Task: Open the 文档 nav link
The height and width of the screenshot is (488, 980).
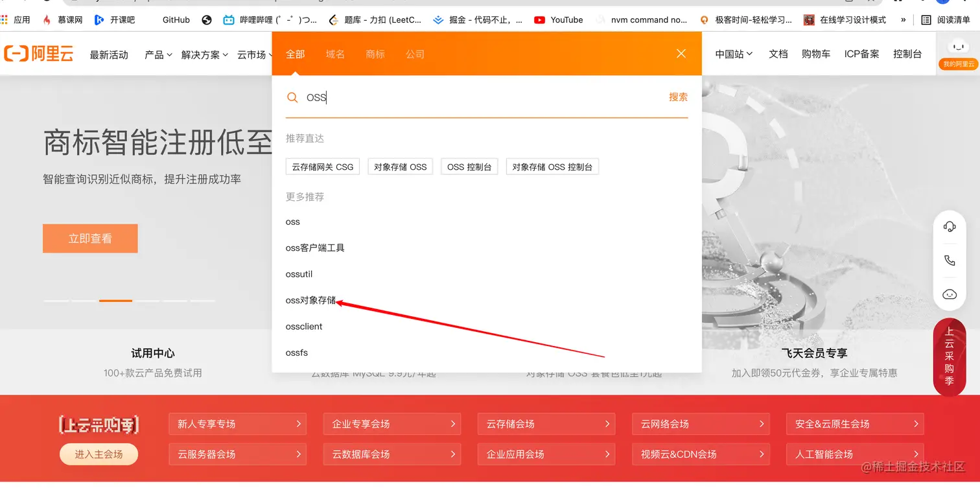Action: 778,54
